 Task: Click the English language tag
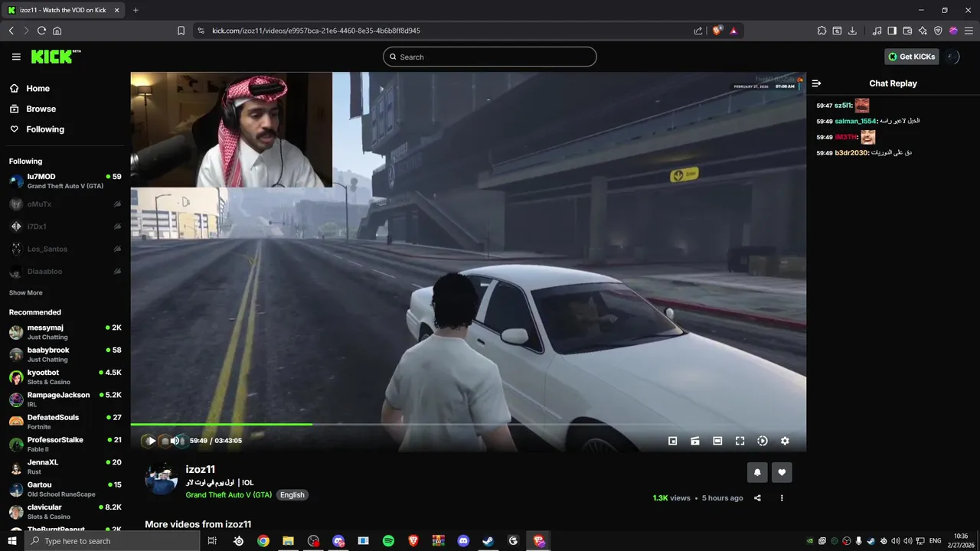tap(292, 495)
